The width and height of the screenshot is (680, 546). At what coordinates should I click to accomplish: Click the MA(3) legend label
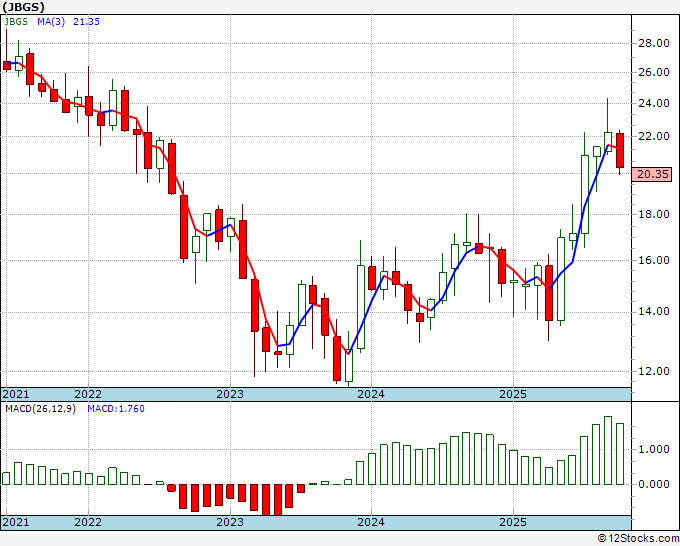pyautogui.click(x=51, y=22)
